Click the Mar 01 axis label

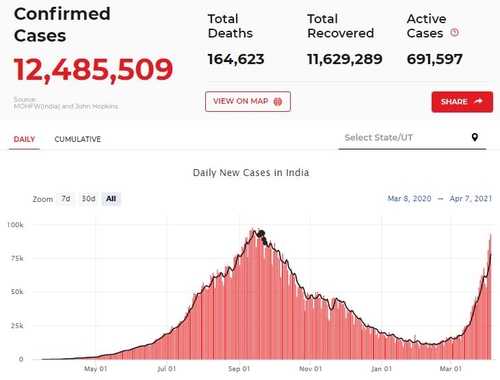pyautogui.click(x=451, y=369)
